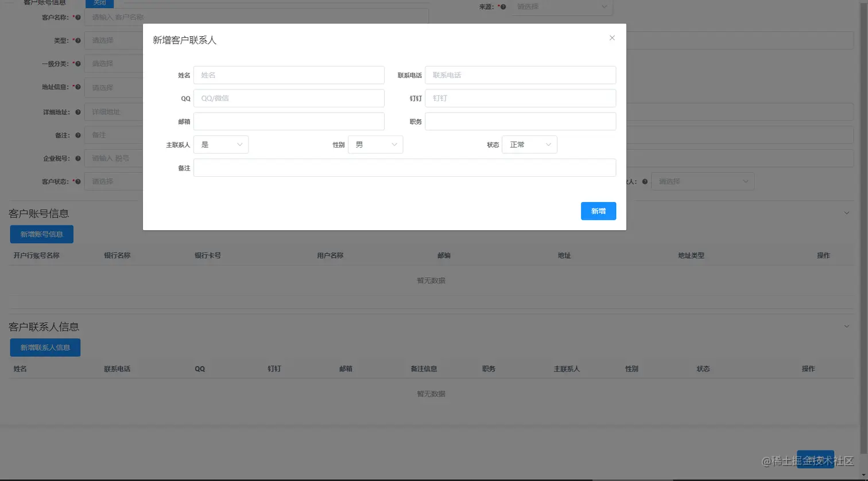Click the help icon next to 客户状态

[x=79, y=181]
